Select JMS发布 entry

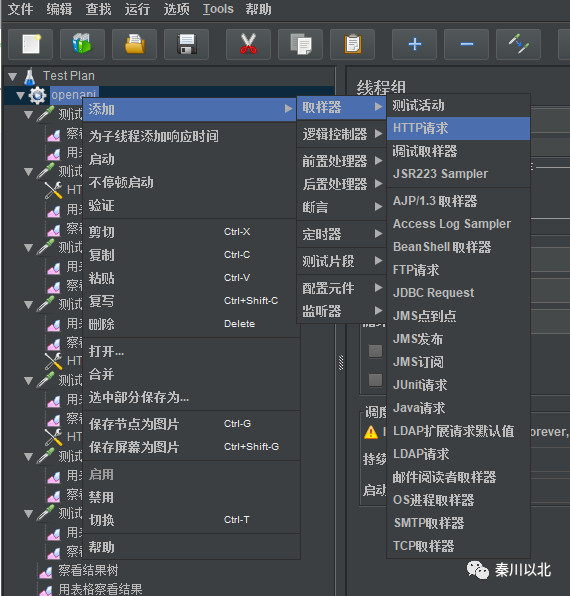click(x=458, y=339)
